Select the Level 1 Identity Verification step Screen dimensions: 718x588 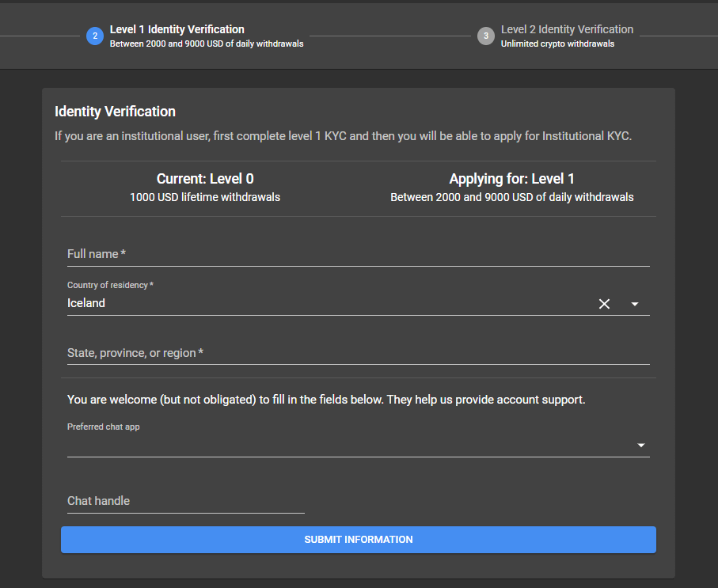[177, 29]
